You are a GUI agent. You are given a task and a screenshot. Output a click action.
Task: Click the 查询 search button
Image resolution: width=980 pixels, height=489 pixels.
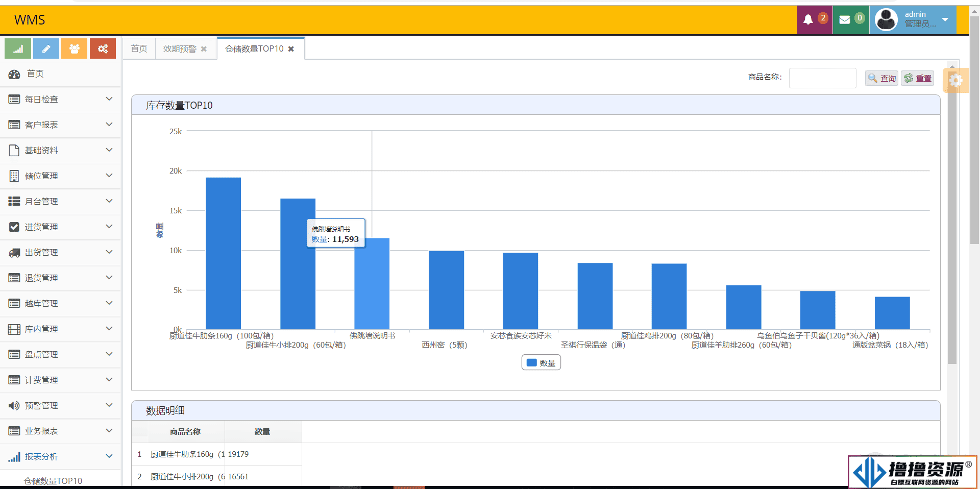pyautogui.click(x=881, y=78)
